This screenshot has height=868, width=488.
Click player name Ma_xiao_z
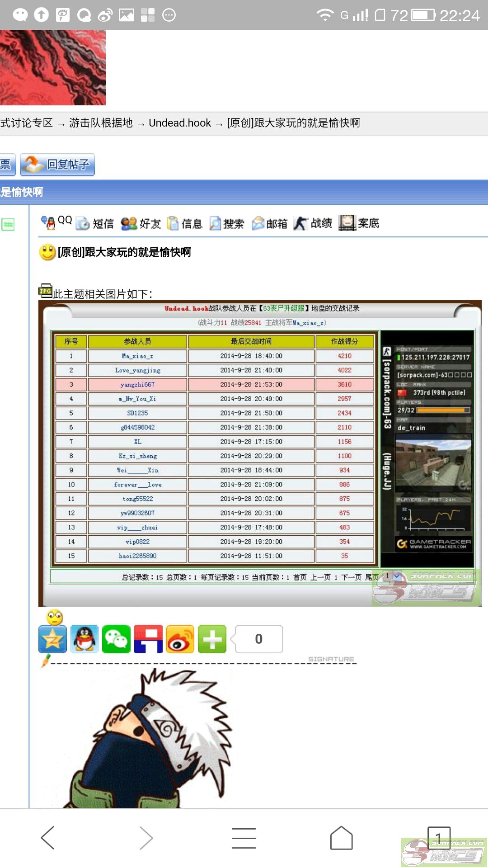[x=137, y=356]
